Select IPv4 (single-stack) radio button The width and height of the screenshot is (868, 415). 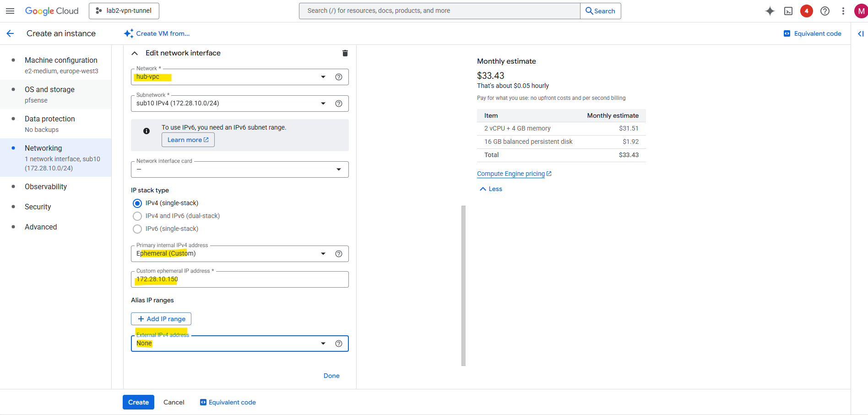point(137,203)
